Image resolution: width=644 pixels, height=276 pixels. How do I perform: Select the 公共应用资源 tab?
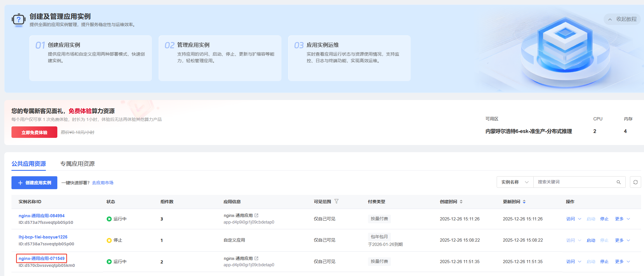[x=29, y=164]
